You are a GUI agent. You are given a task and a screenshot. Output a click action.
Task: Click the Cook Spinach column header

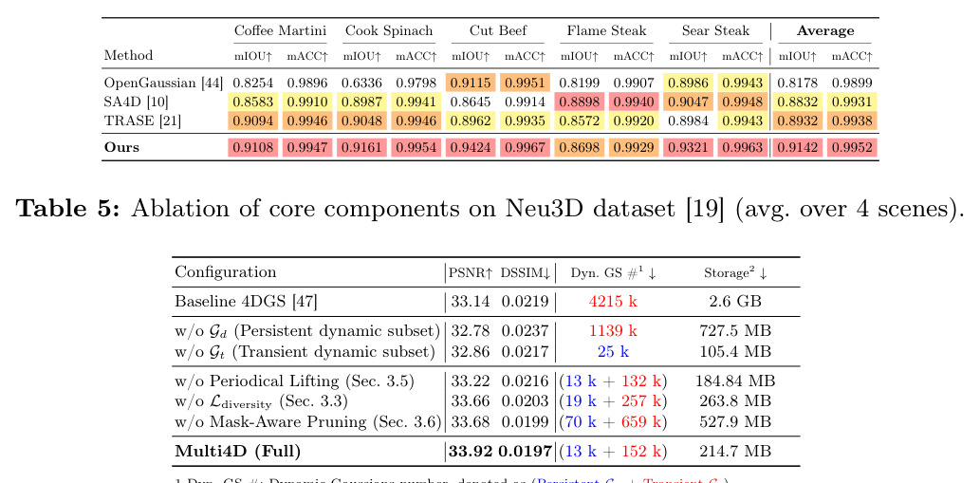(x=389, y=30)
